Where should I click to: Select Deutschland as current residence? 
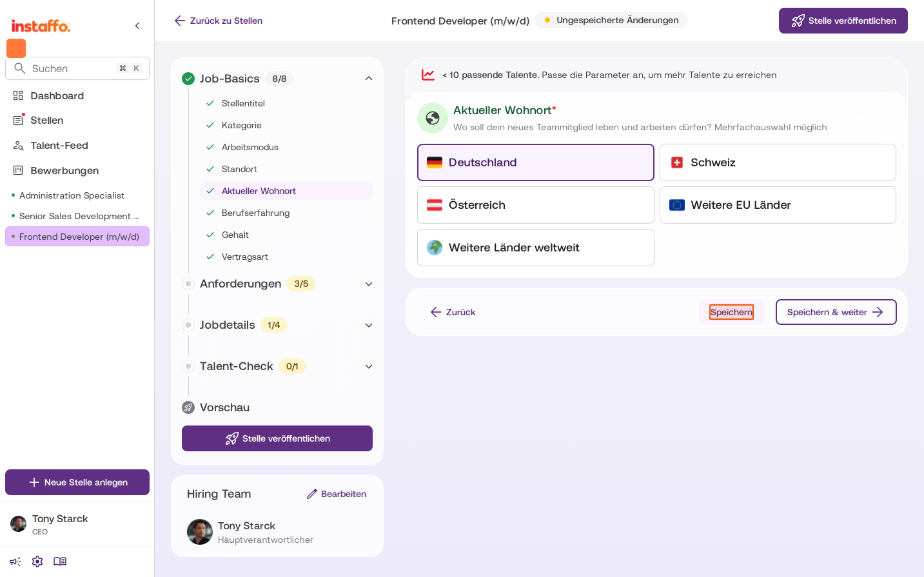click(x=536, y=162)
